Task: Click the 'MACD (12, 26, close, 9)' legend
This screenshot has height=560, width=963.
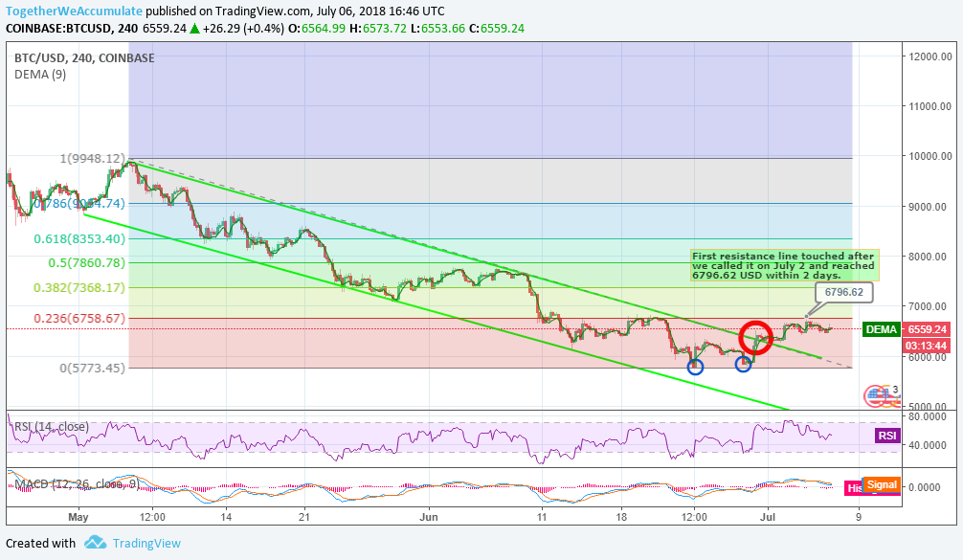Action: point(78,483)
